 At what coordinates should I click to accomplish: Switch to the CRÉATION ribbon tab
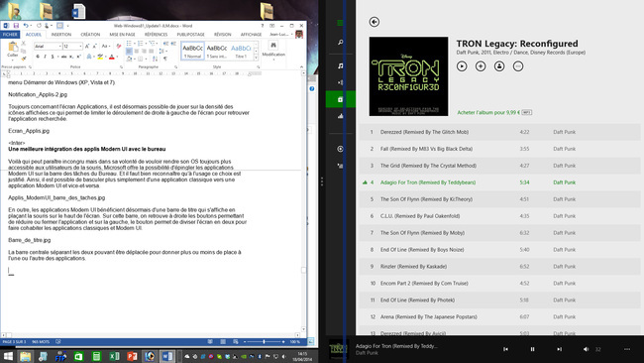click(90, 35)
